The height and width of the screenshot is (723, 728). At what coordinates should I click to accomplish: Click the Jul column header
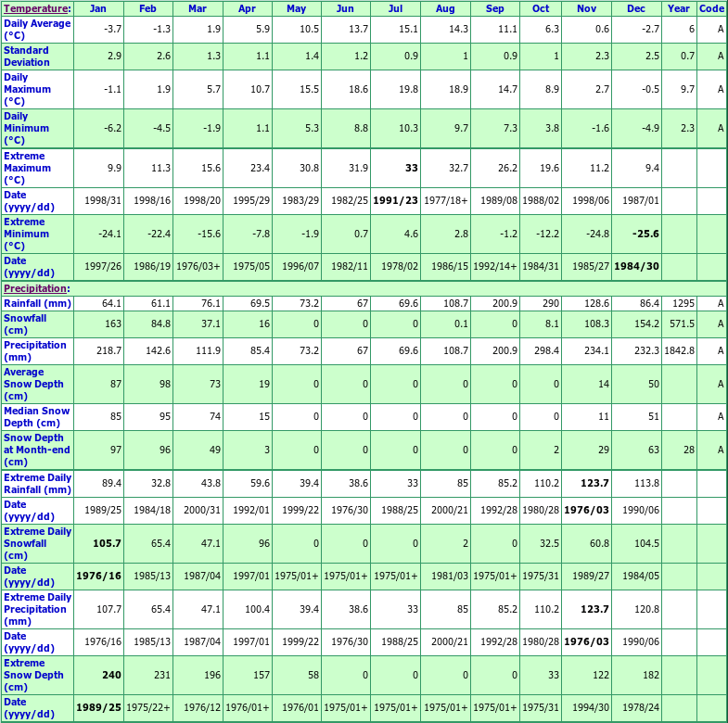[395, 8]
